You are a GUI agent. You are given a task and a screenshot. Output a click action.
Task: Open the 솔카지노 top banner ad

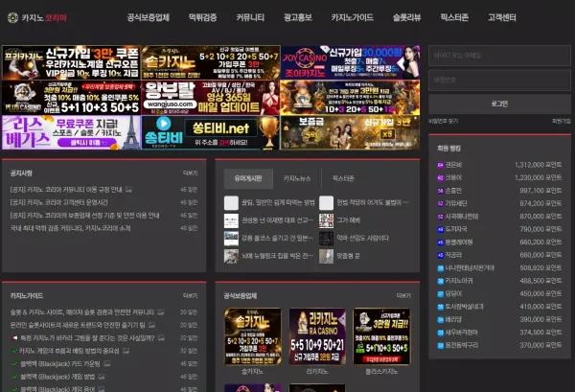[x=211, y=62]
